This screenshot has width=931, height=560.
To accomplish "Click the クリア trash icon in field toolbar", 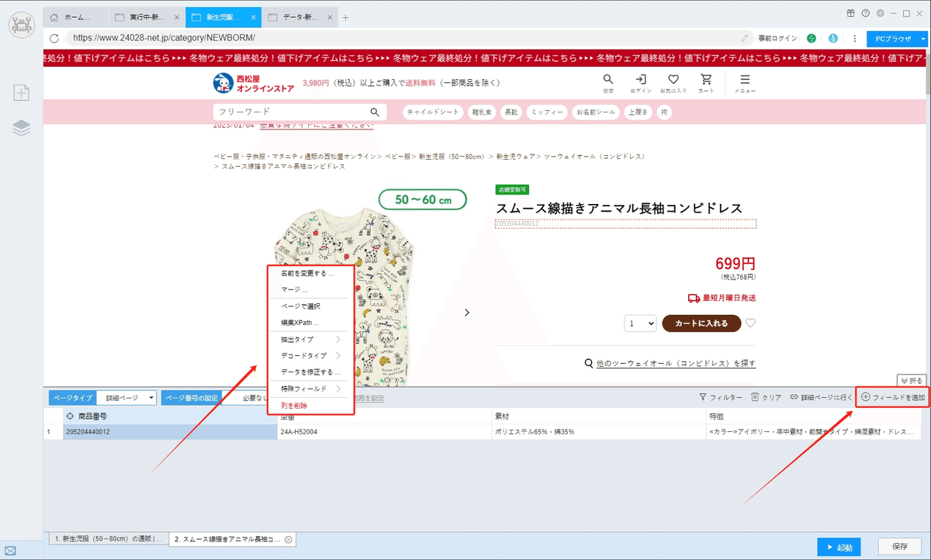I will point(753,396).
